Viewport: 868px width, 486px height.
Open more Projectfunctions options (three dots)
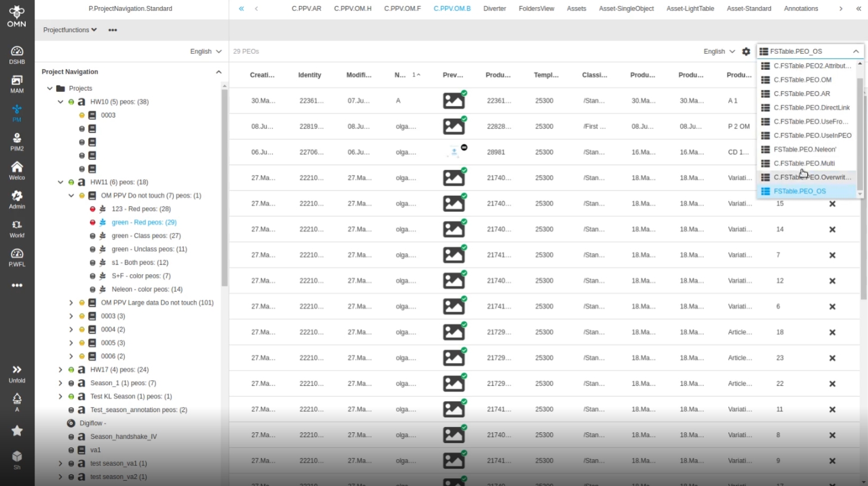click(x=113, y=30)
